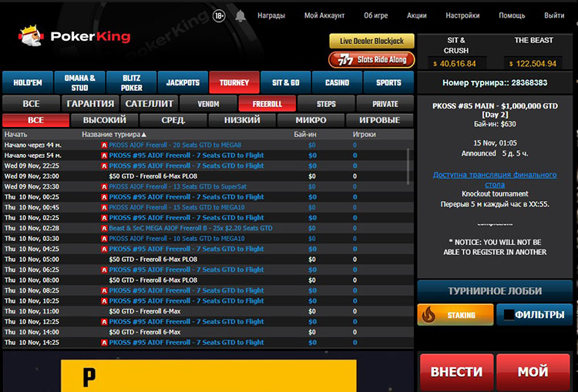Click red icon beside 13 Seats GTD to SuperSat
This screenshot has width=578, height=392.
(104, 187)
